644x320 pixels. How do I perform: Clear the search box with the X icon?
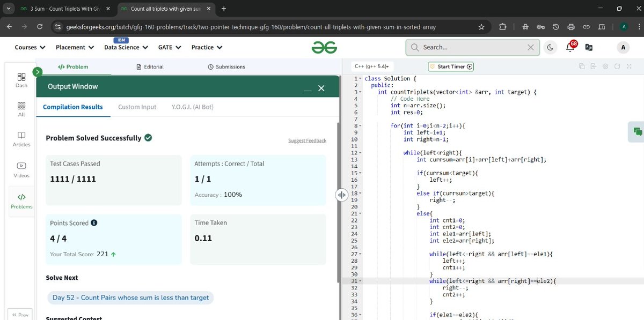point(530,47)
